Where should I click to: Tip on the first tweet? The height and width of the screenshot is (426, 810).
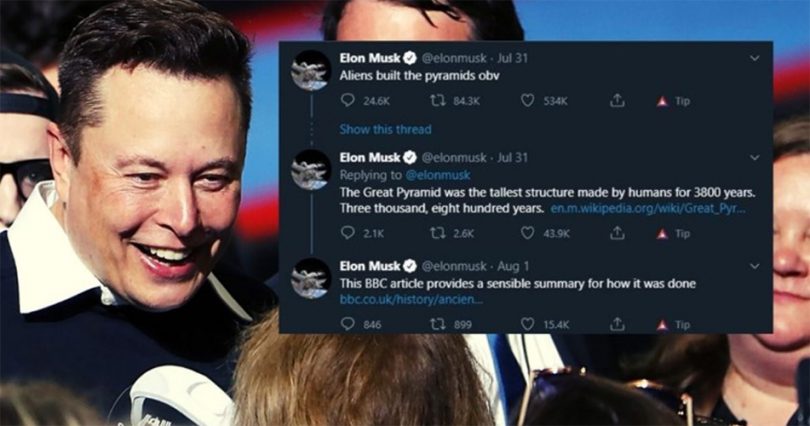point(673,101)
